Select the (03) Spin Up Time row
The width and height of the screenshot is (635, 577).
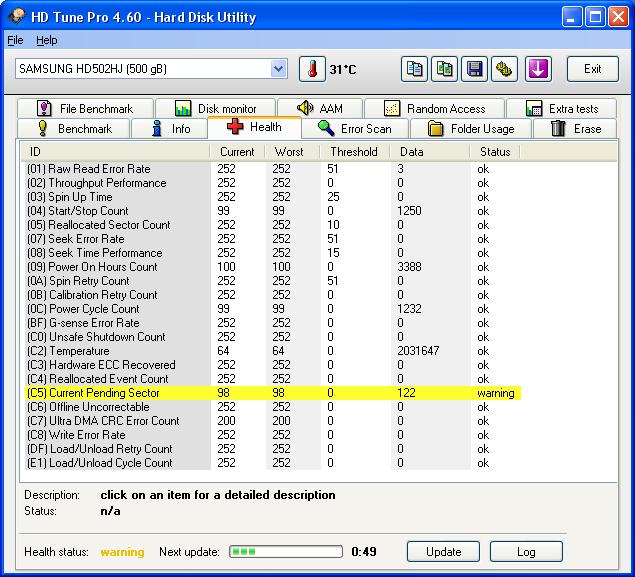(274, 197)
